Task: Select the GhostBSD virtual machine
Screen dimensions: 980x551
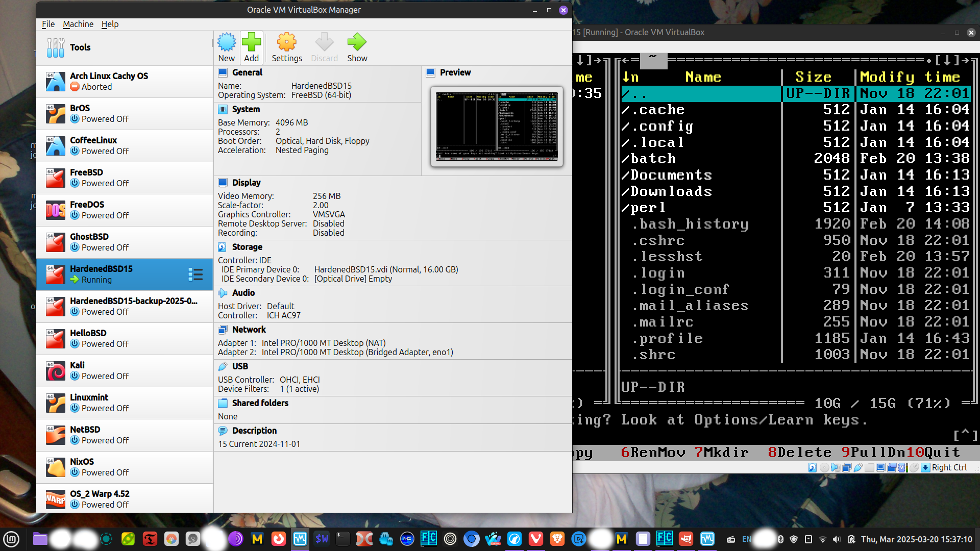Action: point(125,242)
